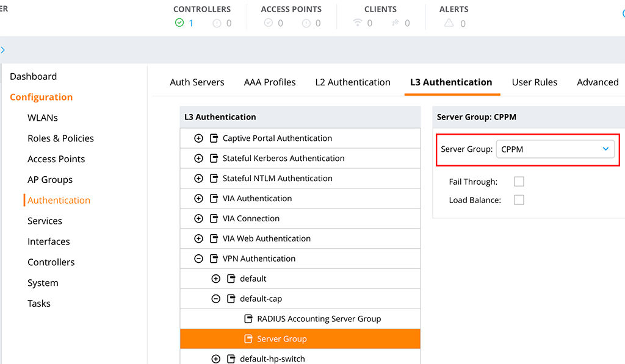Expand the Stateful Kerberos Authentication entry
This screenshot has width=625, height=364.
click(198, 158)
